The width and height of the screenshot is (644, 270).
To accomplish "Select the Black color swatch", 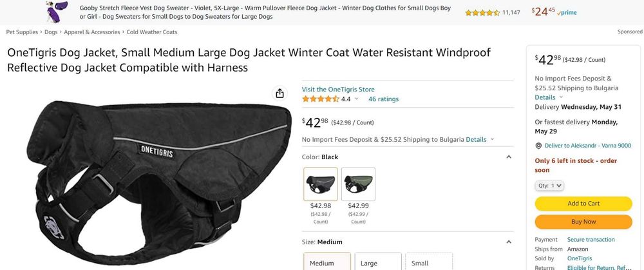I will (x=320, y=184).
